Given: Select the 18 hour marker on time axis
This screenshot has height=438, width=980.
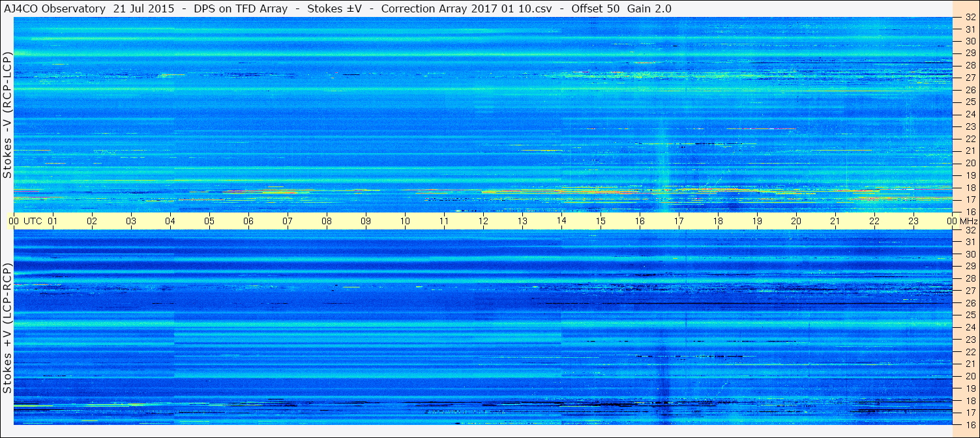Looking at the screenshot, I should 718,221.
